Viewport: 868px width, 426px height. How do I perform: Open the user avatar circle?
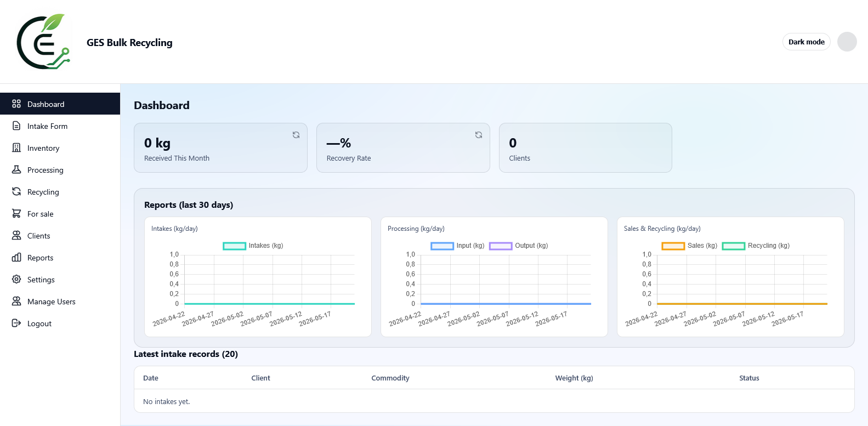pyautogui.click(x=847, y=42)
